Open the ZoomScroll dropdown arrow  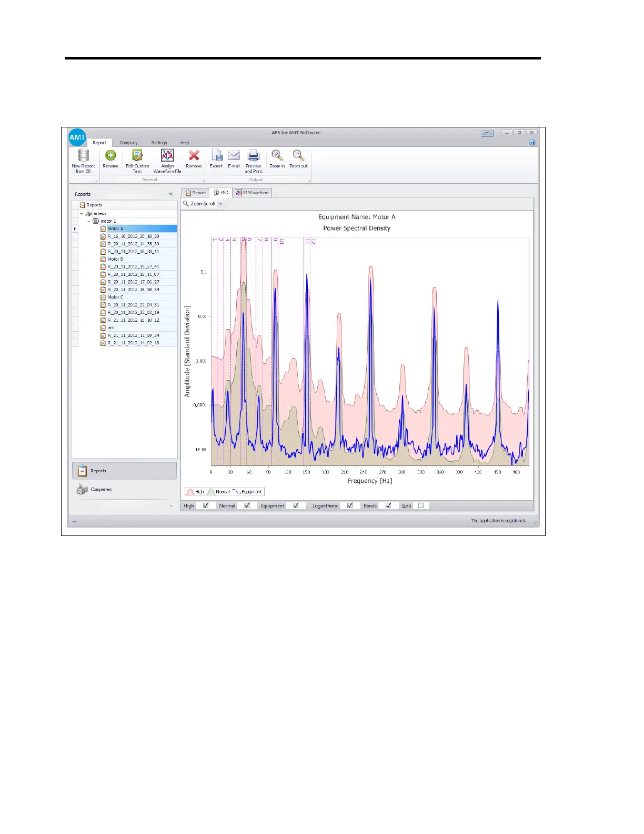[x=221, y=204]
